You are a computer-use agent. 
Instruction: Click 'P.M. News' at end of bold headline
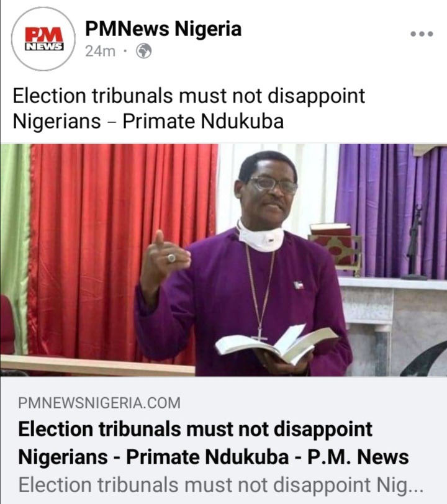[358, 457]
